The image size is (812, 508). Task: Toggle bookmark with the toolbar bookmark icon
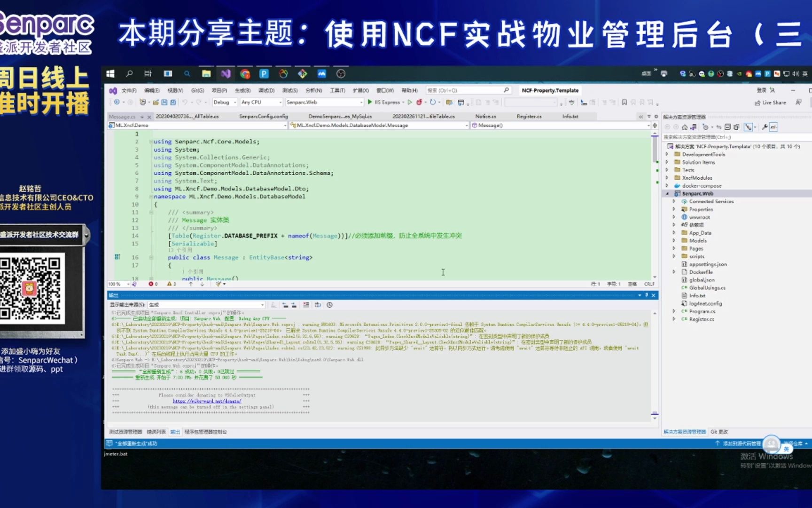624,102
